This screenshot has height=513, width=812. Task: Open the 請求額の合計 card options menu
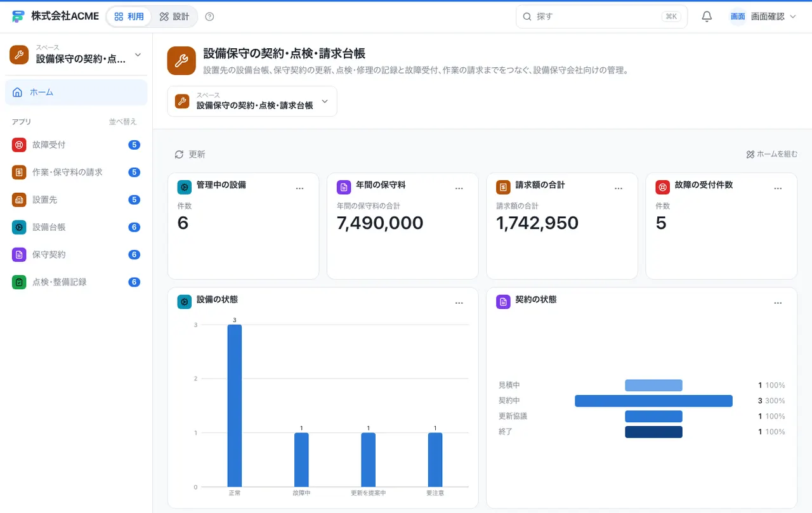[x=619, y=188]
